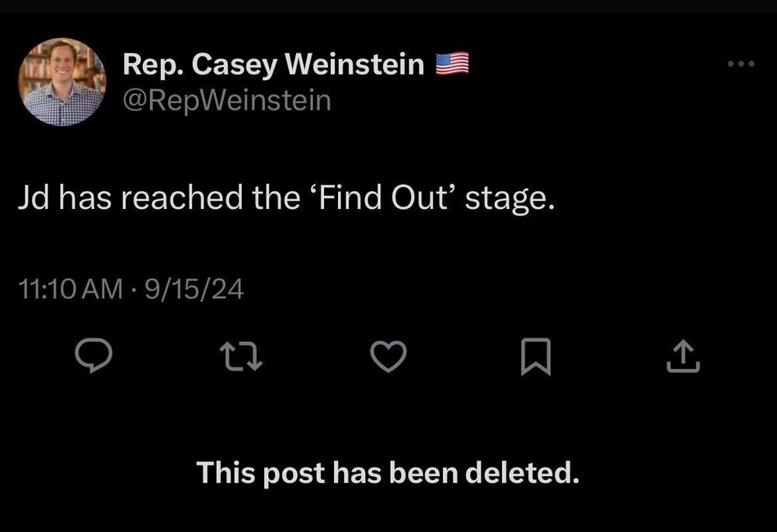Viewport: 777px width, 532px height.
Task: Repost using the retweet arrows icon
Action: click(x=240, y=357)
